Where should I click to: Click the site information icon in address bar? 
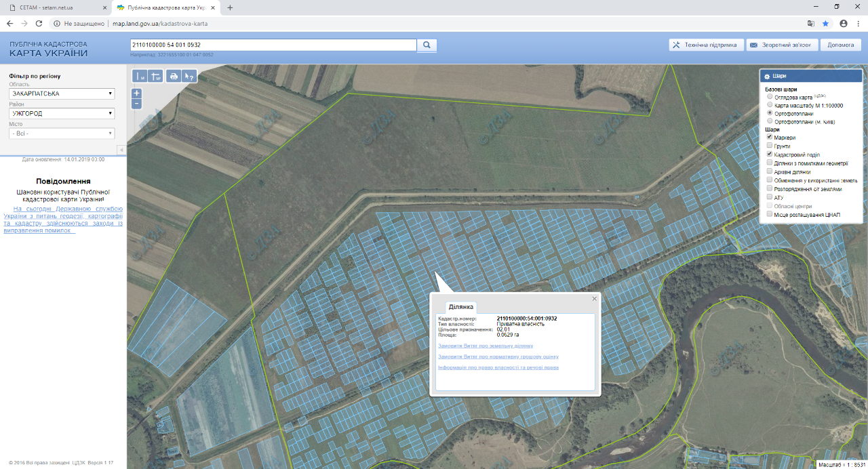point(57,23)
